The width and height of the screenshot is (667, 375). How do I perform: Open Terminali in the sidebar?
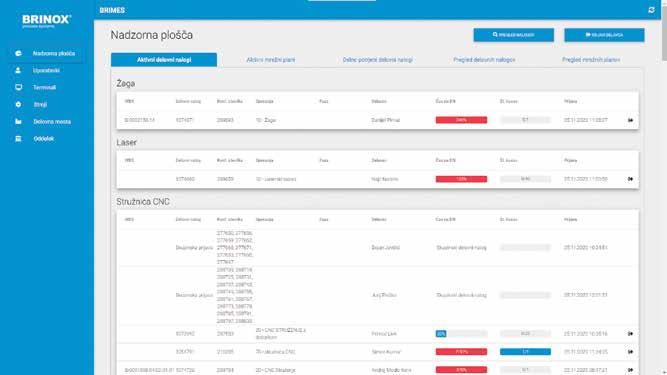point(45,87)
